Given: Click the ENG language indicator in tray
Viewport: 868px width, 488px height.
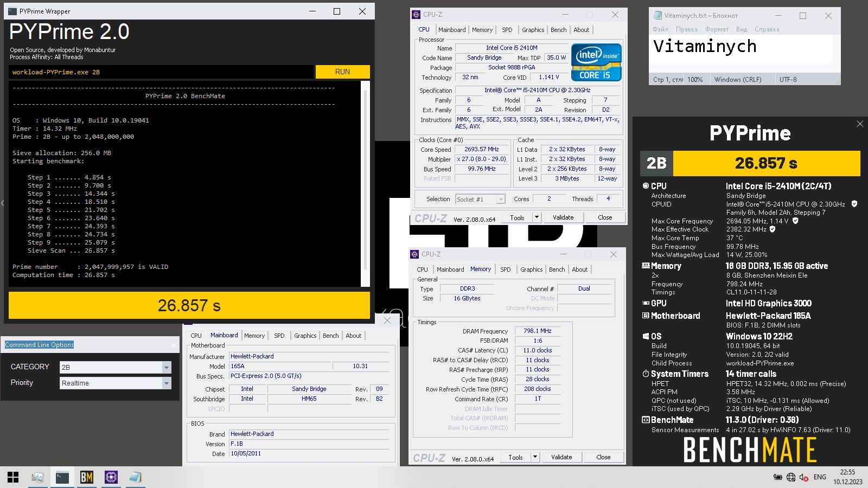Looking at the screenshot, I should [820, 477].
